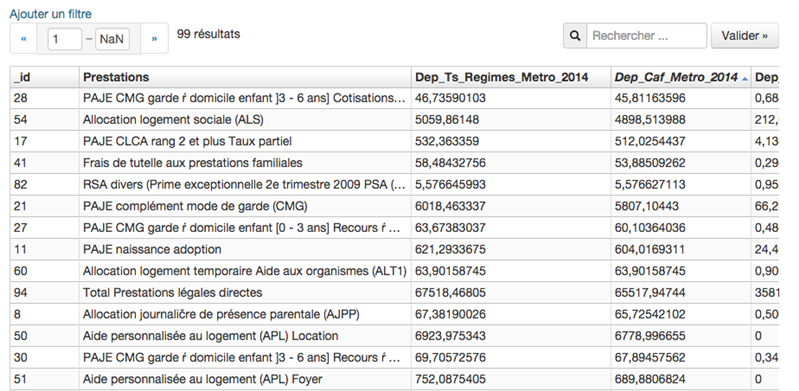Select 'Allocation logement temporaire Aide aux organismes (ALT1)'
Image resolution: width=799 pixels, height=391 pixels.
click(245, 271)
